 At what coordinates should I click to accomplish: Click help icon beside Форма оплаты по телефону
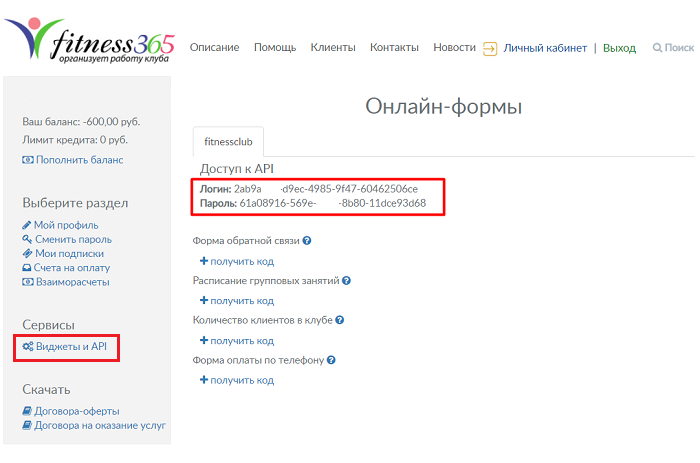tap(331, 360)
